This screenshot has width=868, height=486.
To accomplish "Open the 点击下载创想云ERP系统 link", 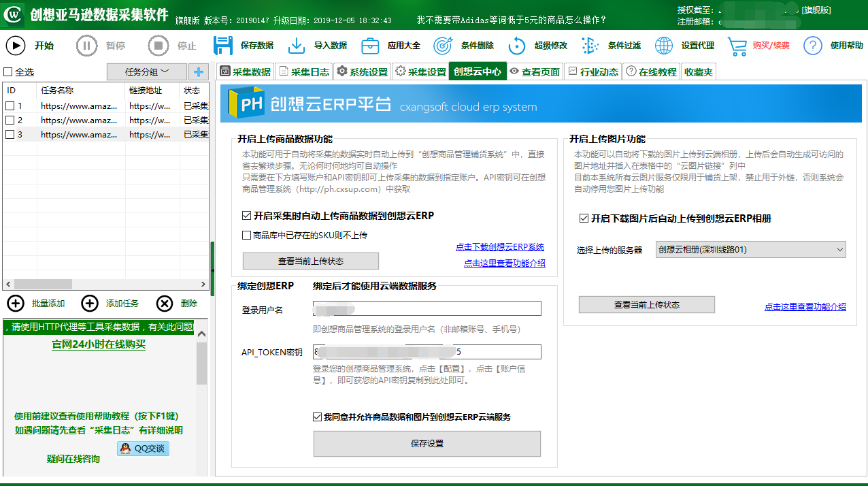I will (x=500, y=247).
